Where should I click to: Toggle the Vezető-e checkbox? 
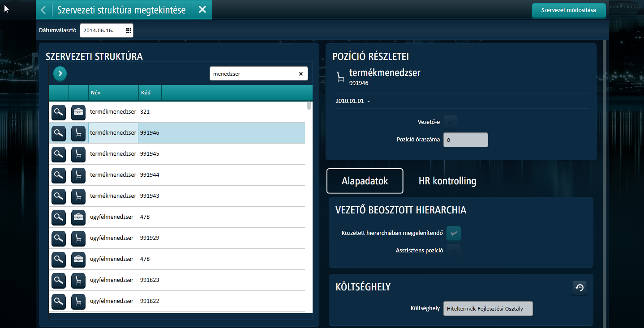pos(451,121)
